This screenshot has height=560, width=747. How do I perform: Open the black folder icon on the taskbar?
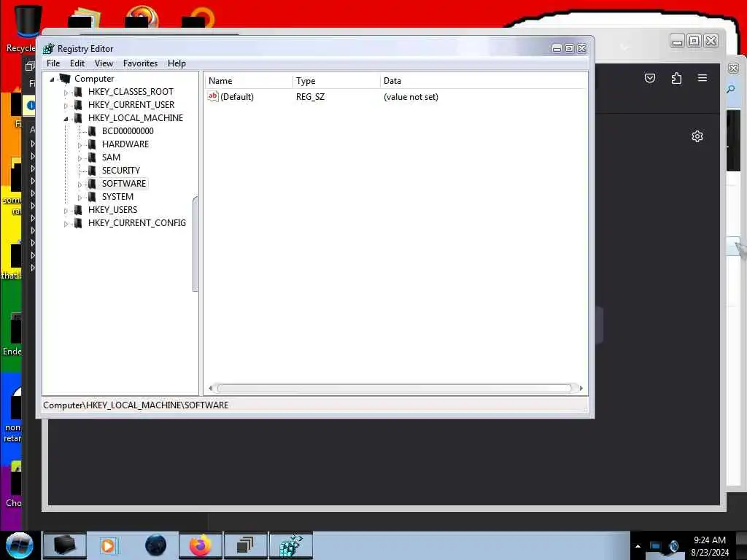tap(64, 545)
